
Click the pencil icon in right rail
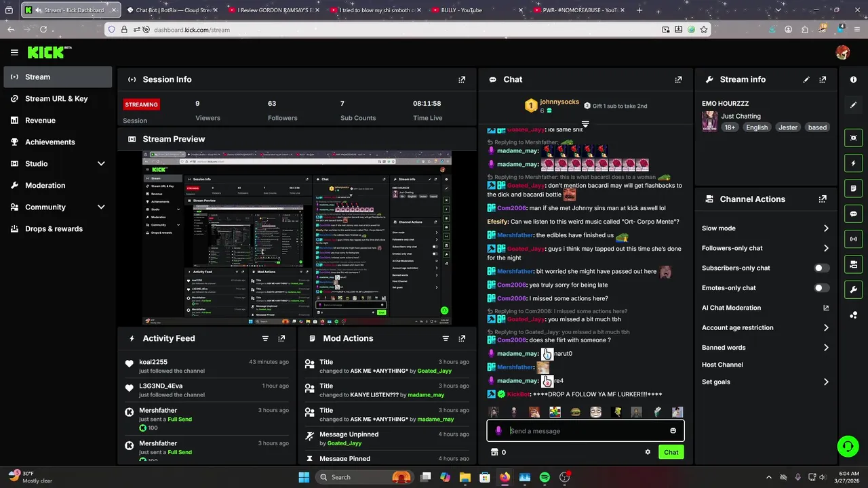pyautogui.click(x=853, y=105)
